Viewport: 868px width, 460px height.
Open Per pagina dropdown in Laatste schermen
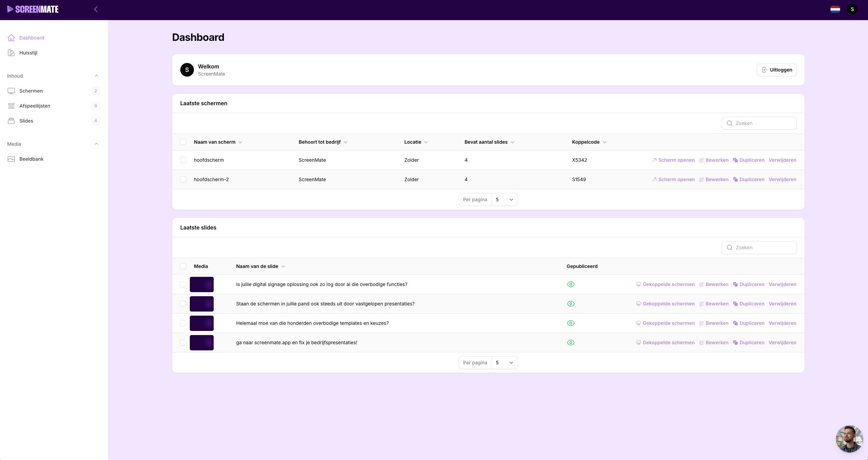[504, 200]
